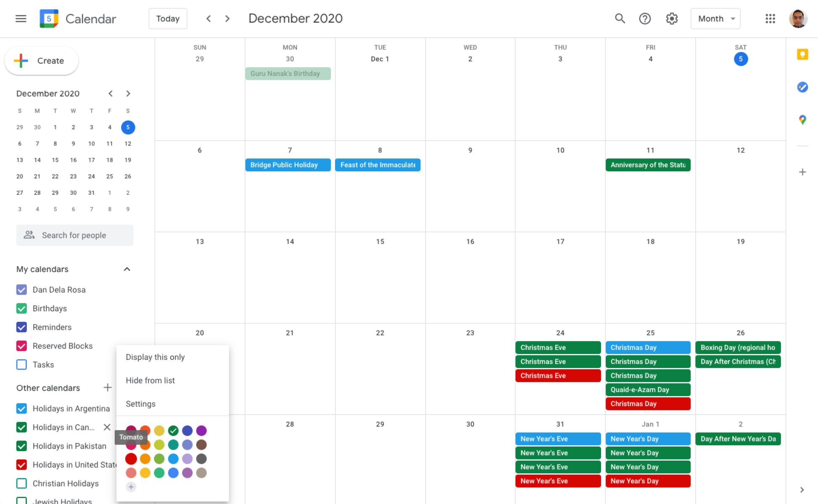Open the Month view dropdown
This screenshot has height=504, width=818.
tap(715, 18)
